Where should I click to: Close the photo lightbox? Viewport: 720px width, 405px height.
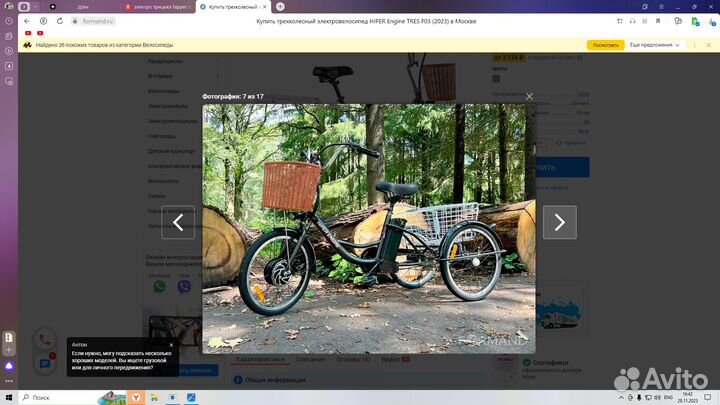530,97
